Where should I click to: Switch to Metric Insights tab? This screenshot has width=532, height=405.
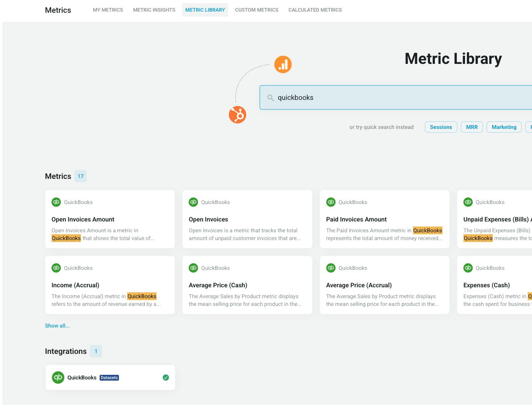pyautogui.click(x=154, y=10)
